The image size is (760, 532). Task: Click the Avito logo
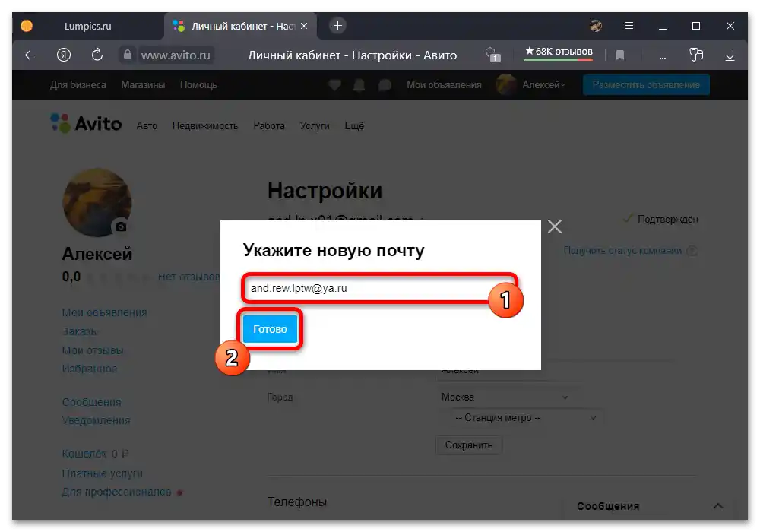[x=87, y=124]
